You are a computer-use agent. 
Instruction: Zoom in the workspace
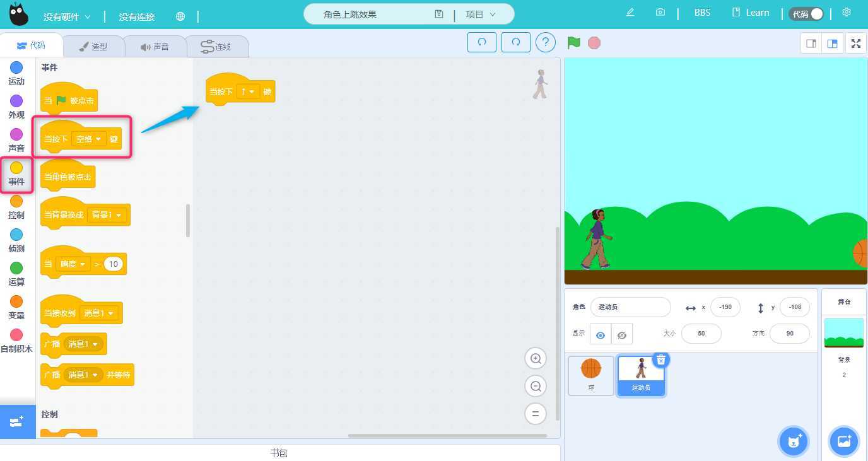coord(536,358)
